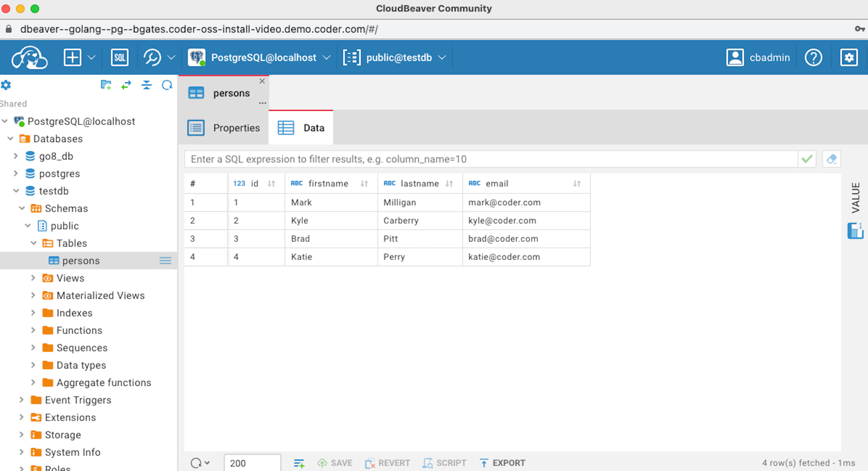Click the new connection plus icon
Screen dimensions: 868x471
tap(72, 58)
